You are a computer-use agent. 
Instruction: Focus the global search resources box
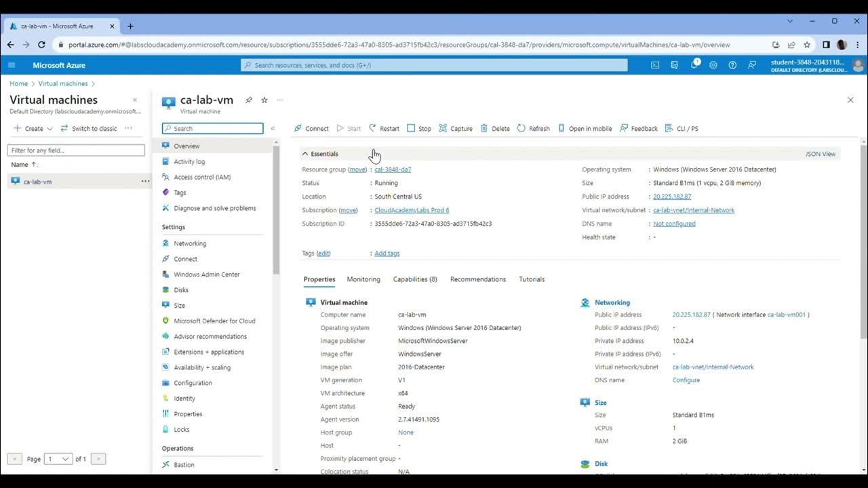click(x=434, y=65)
